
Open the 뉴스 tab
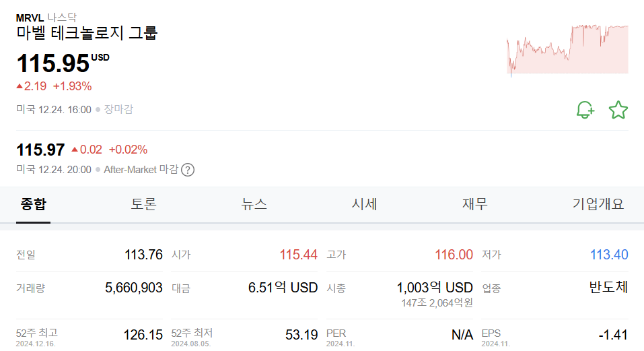tap(254, 204)
